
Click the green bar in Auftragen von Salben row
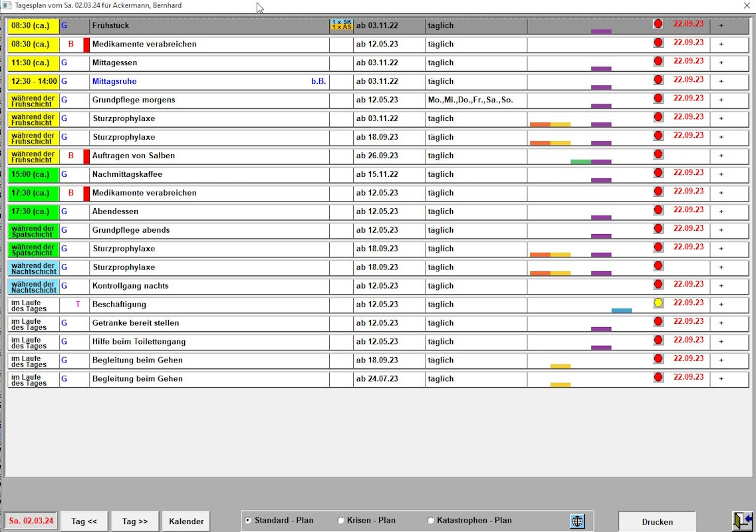point(581,162)
